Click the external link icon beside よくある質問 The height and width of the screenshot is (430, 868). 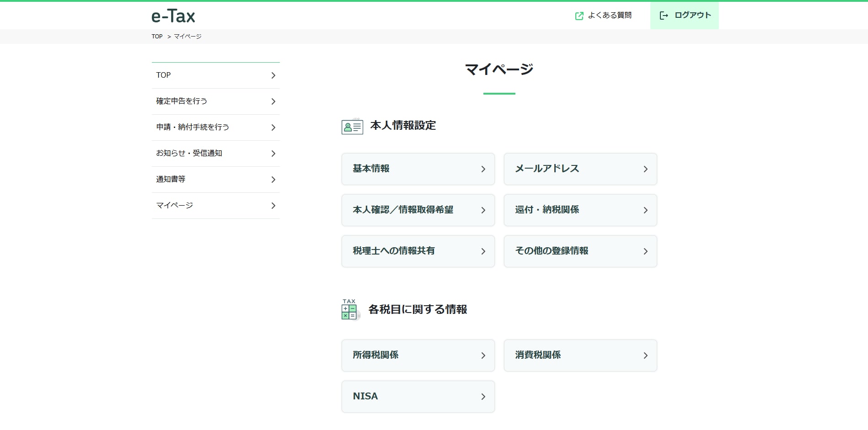point(579,16)
